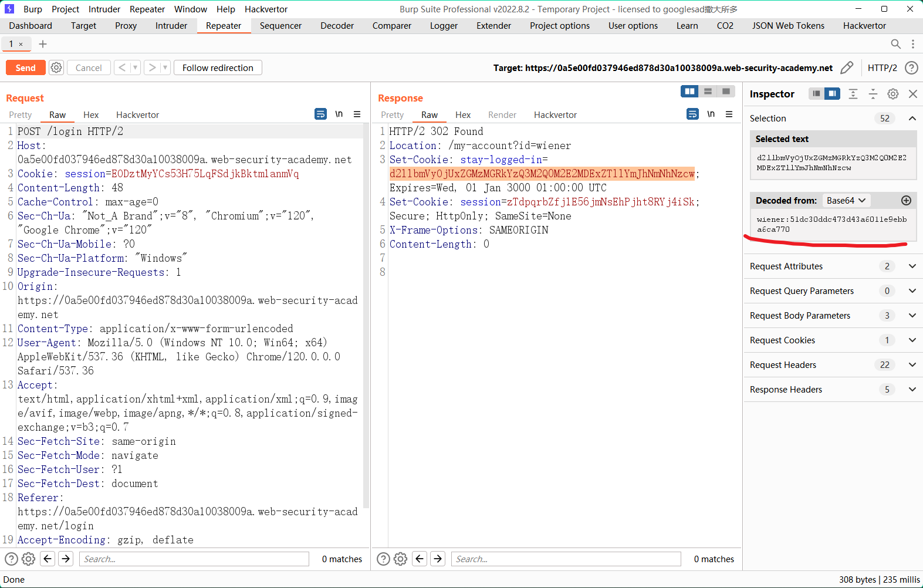Toggle response non-printable characters \n icon
Screen dimensions: 923x588
pyautogui.click(x=711, y=114)
